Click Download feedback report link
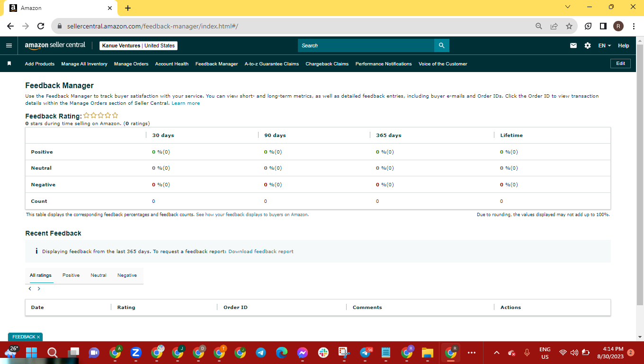 [x=261, y=252]
